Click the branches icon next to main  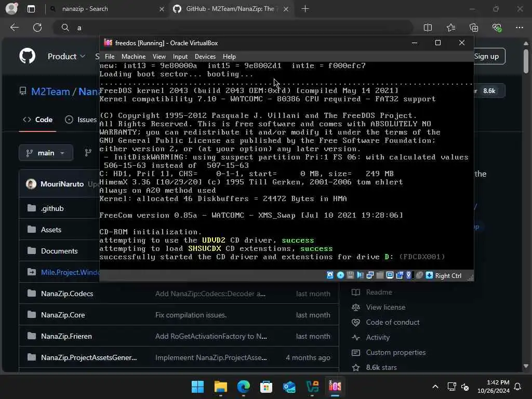pyautogui.click(x=88, y=153)
